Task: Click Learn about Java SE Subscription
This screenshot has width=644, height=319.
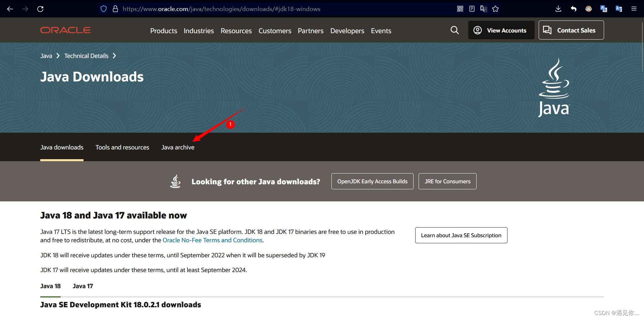Action: click(461, 235)
